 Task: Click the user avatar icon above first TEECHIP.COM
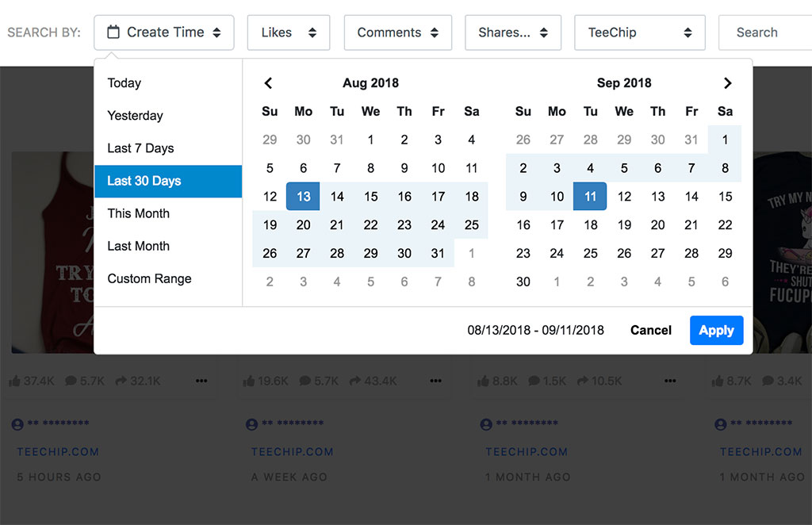coord(17,424)
